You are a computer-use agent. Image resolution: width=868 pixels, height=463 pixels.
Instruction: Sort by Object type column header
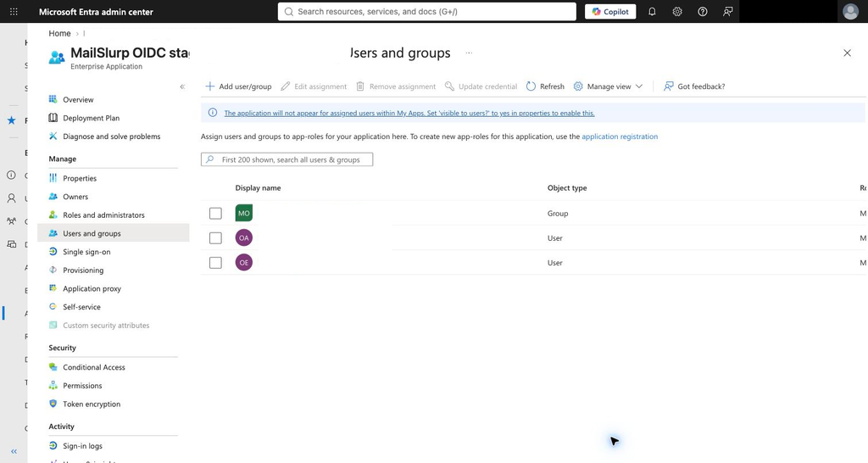[x=567, y=187]
